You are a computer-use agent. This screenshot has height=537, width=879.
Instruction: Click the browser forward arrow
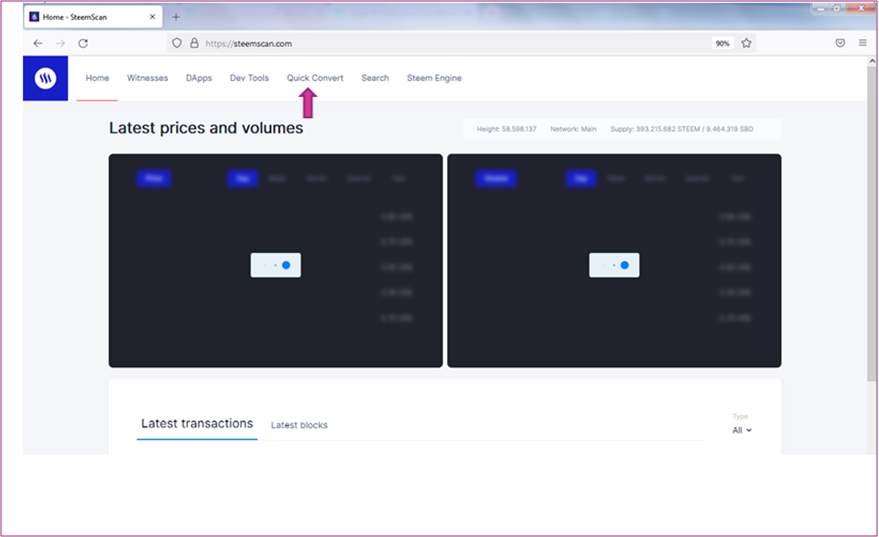point(61,43)
